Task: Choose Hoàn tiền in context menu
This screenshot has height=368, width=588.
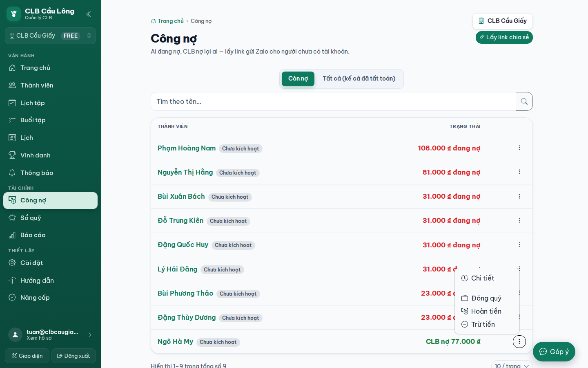Action: (487, 311)
